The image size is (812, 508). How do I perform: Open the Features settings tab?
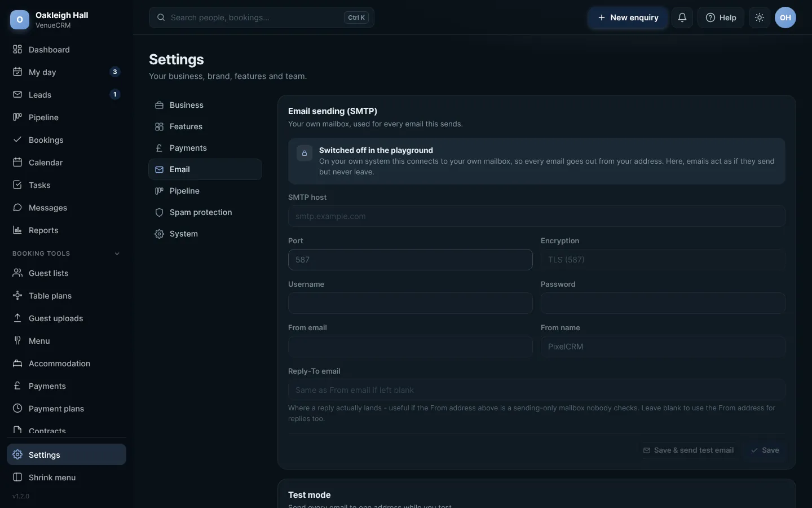point(205,126)
